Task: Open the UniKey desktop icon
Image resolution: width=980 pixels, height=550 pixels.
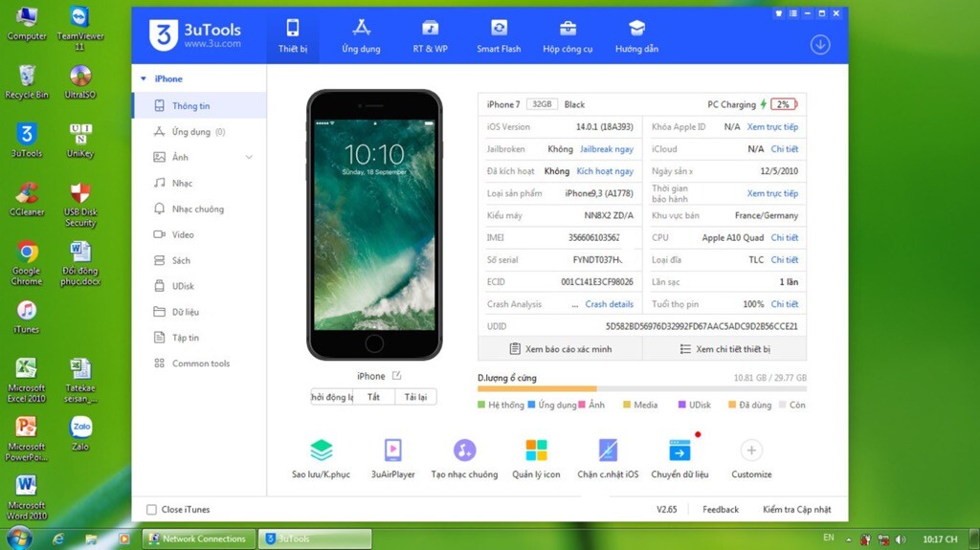Action: 80,140
